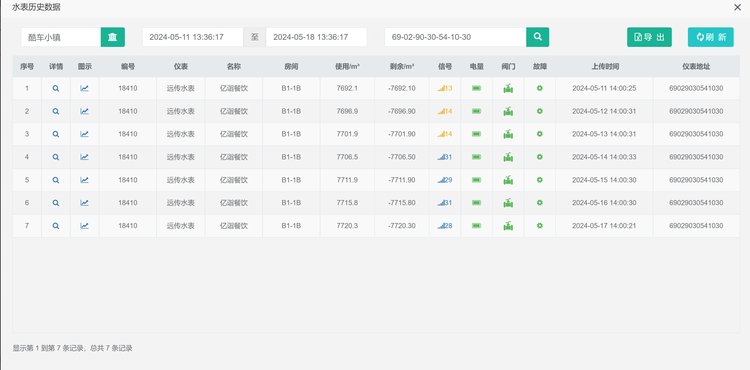Viewport: 750px width, 370px height.
Task: Click valve icon in row 7
Action: [508, 226]
